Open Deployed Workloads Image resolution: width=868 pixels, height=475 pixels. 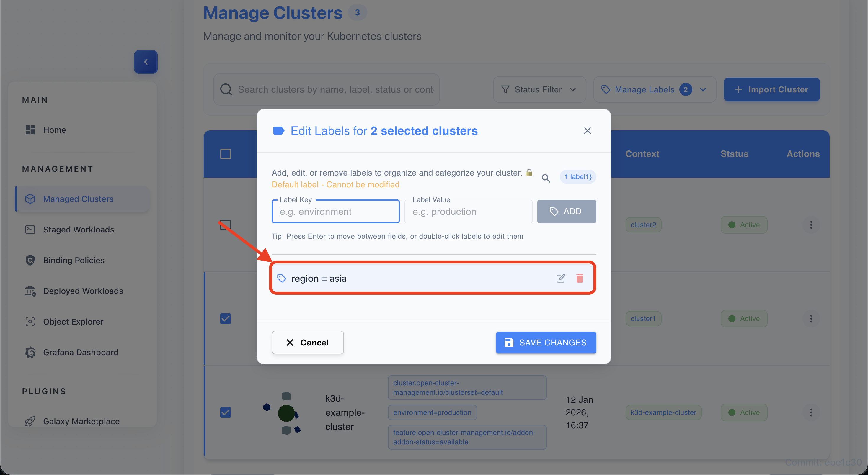click(x=83, y=291)
